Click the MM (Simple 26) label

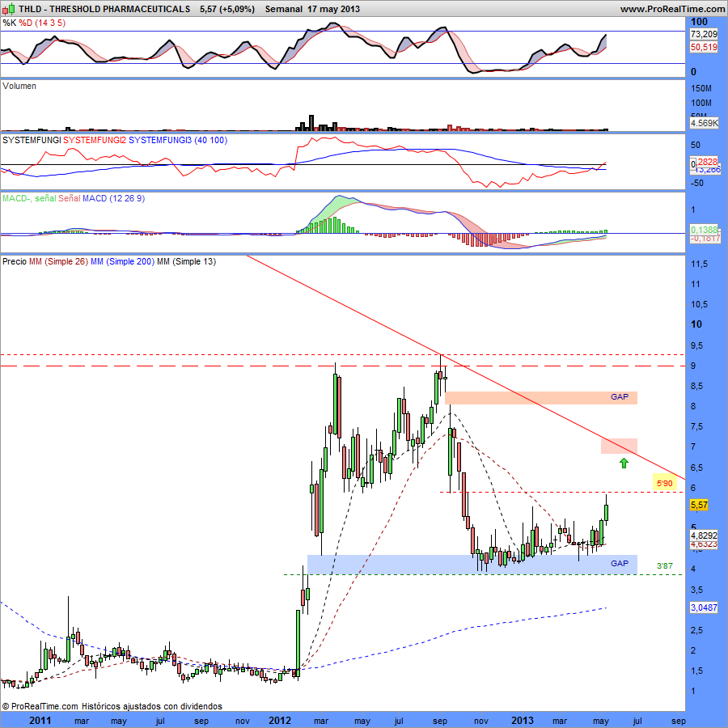click(58, 261)
